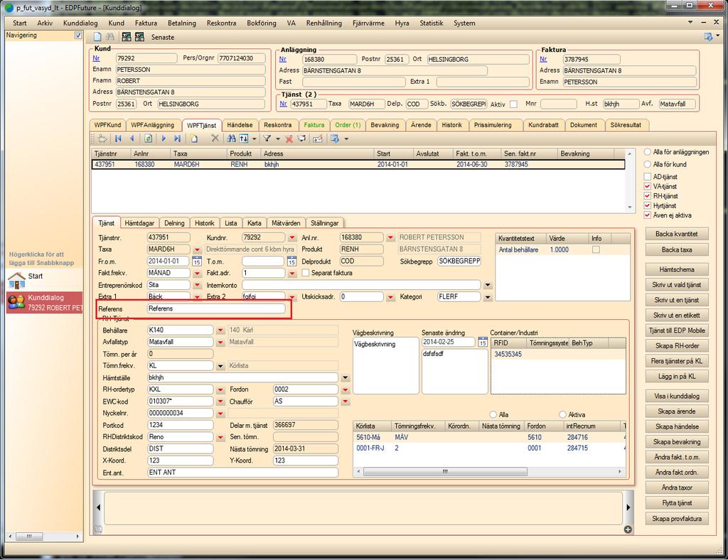Go to previous record arrow icon
The image size is (728, 560).
click(132, 139)
